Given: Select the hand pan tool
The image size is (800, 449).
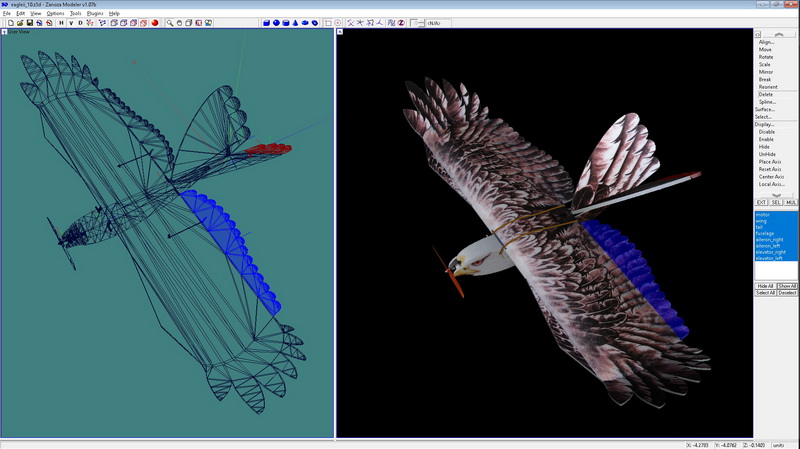Looking at the screenshot, I should pos(180,22).
